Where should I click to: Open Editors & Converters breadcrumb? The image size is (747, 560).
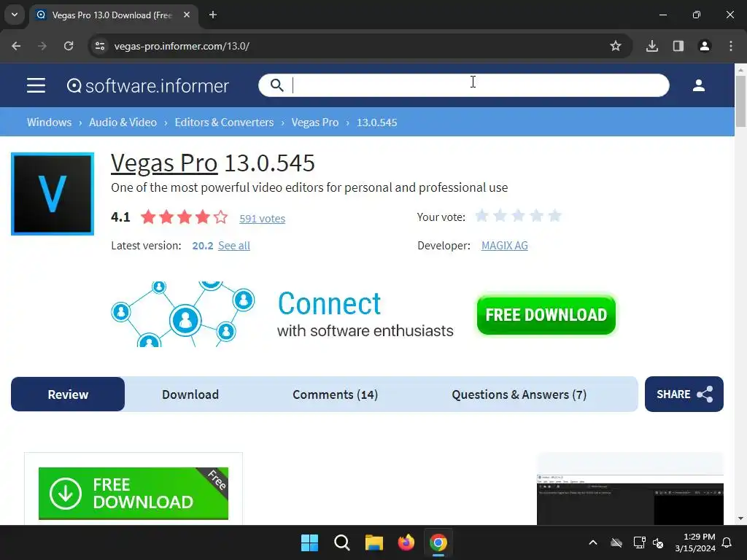click(x=225, y=122)
